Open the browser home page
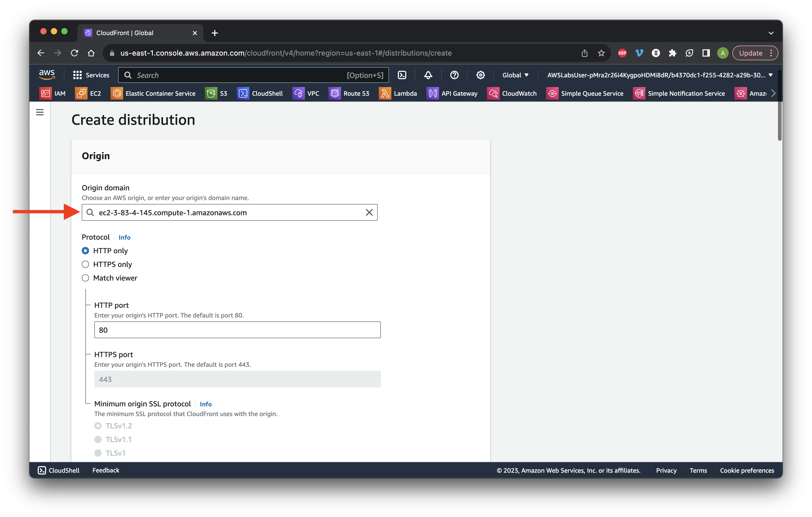 pos(91,53)
